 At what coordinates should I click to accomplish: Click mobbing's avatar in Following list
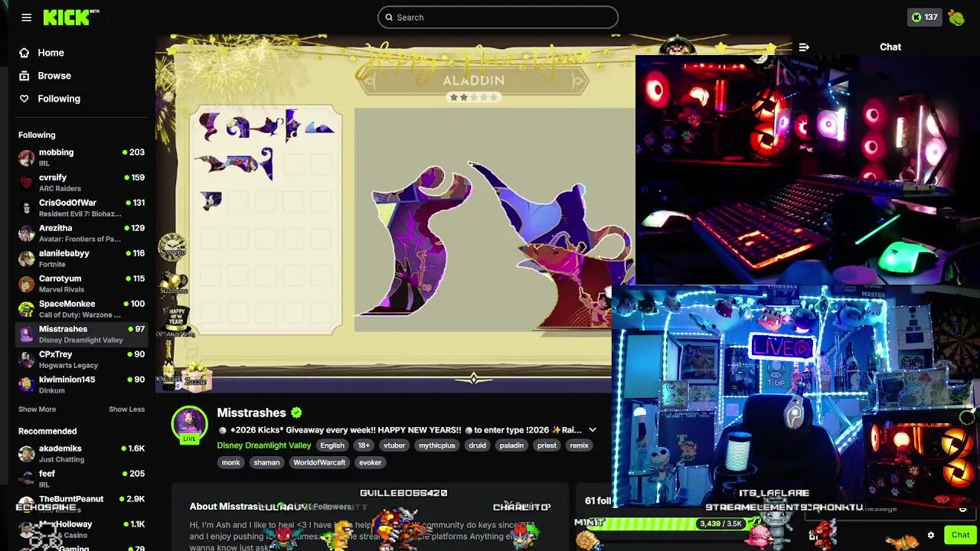(x=27, y=158)
